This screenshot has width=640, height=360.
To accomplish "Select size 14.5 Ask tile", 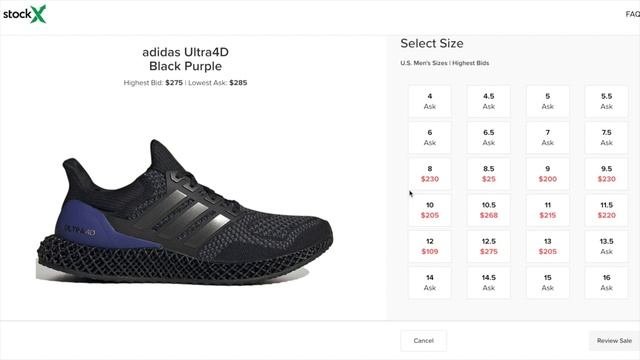I will point(489,283).
